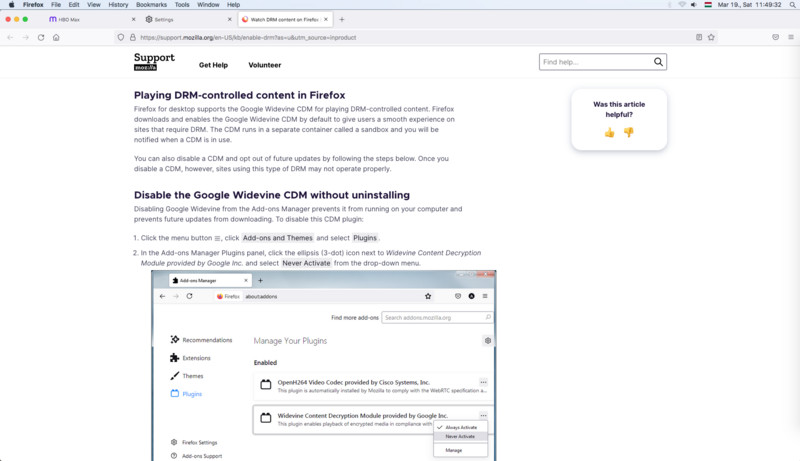Close the HBO Max tab
The width and height of the screenshot is (800, 461).
134,19
